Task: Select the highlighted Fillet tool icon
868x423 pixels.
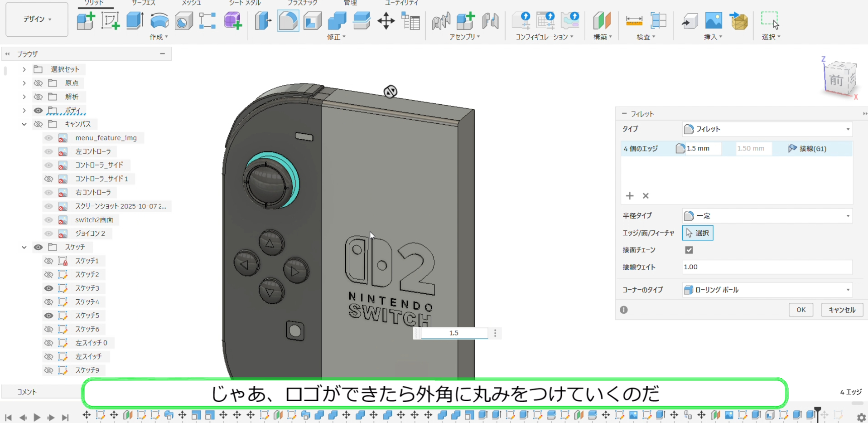Action: click(288, 21)
